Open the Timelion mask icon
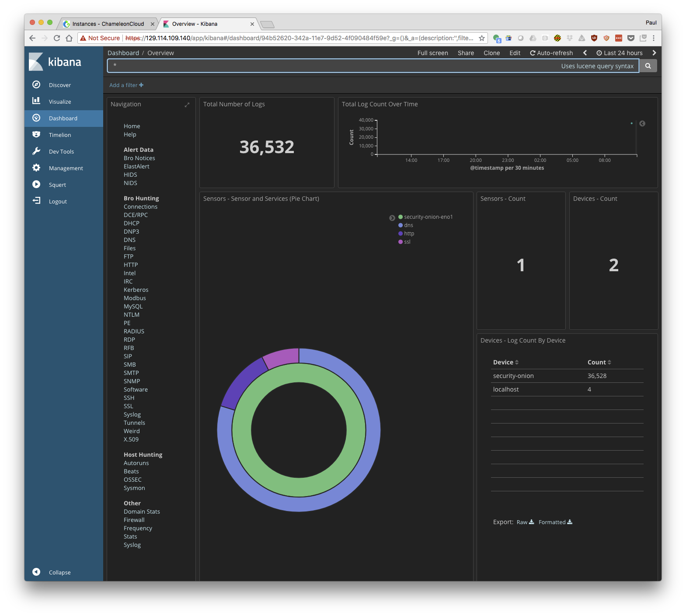The image size is (686, 616). [36, 134]
